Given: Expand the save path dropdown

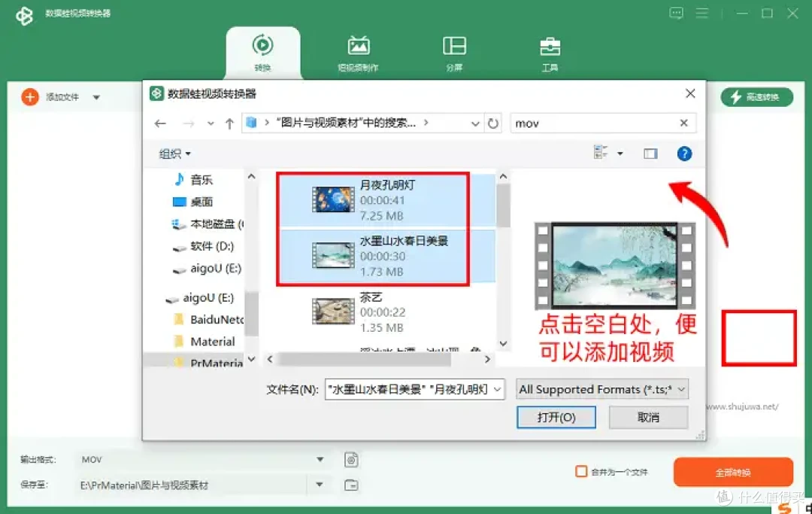Looking at the screenshot, I should click(x=320, y=485).
